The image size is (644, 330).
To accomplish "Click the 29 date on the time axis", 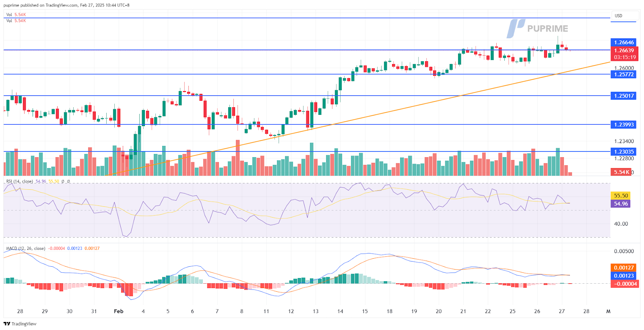I will pyautogui.click(x=45, y=311).
